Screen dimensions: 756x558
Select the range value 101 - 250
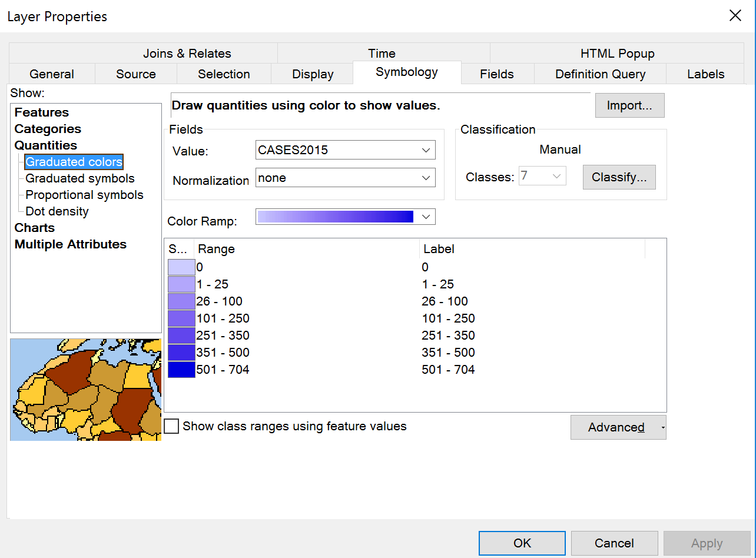coord(223,318)
